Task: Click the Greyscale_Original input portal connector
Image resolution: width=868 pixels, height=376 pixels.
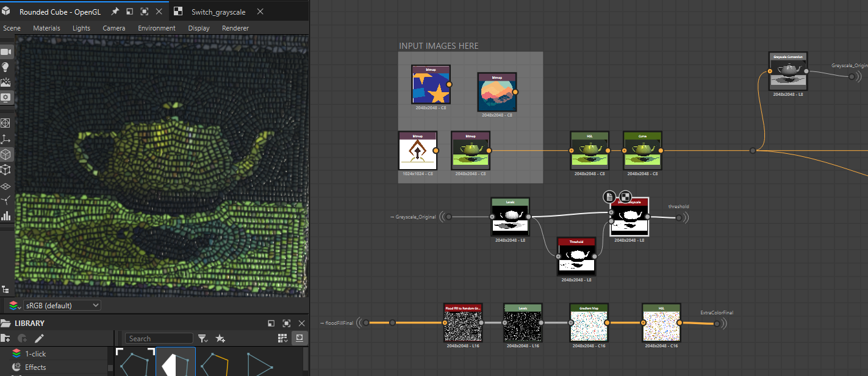Action: [x=449, y=217]
